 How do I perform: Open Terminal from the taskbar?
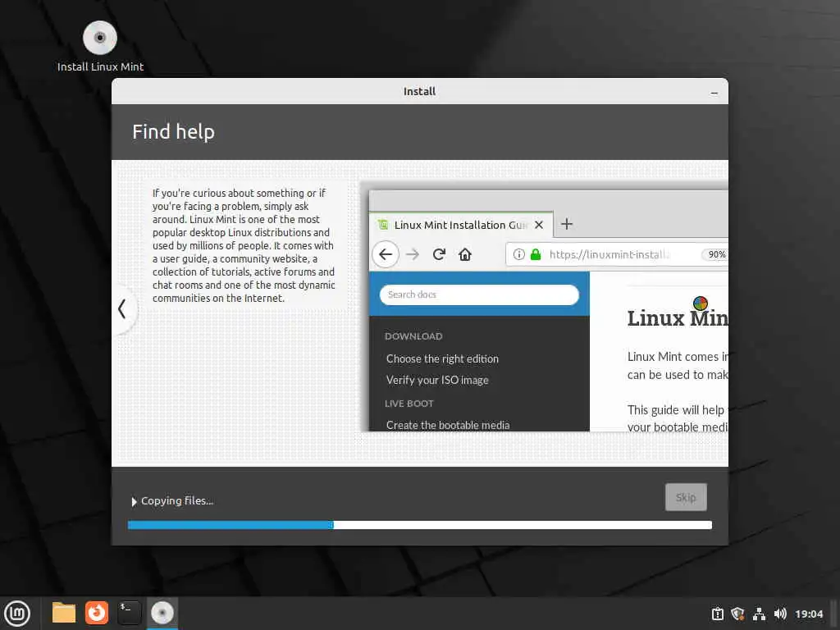(130, 613)
